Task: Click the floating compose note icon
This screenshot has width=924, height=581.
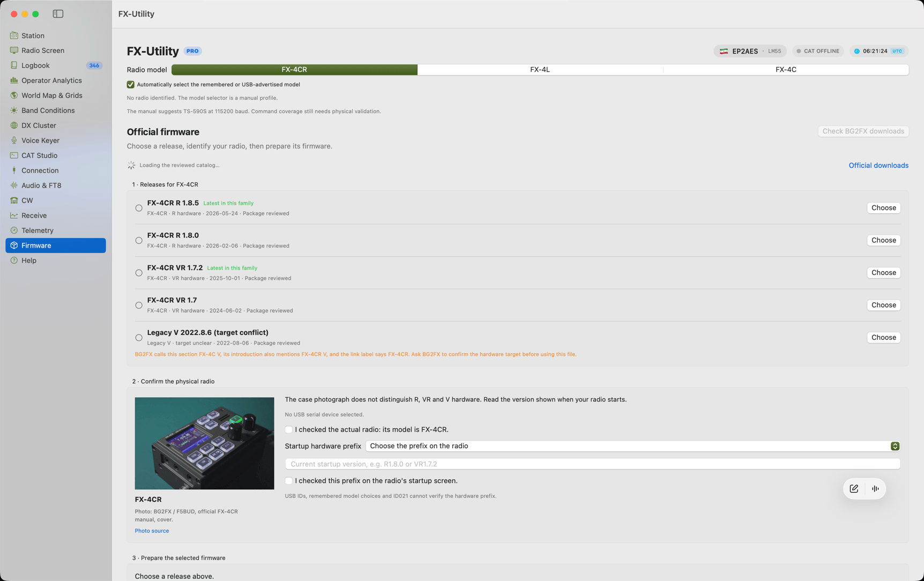Action: click(854, 489)
